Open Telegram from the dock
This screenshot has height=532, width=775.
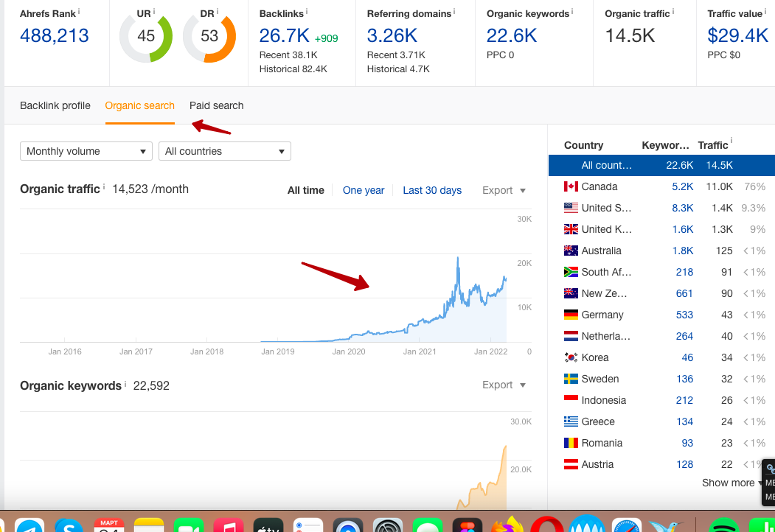click(x=29, y=524)
